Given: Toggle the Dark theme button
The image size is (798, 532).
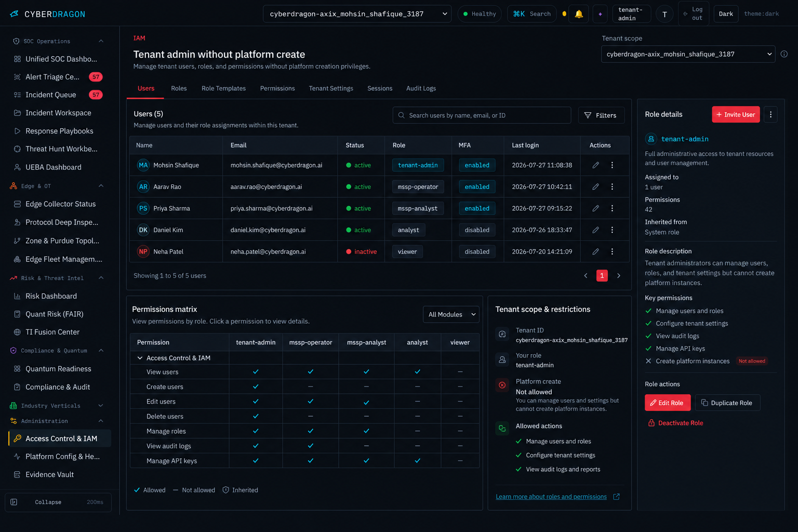Looking at the screenshot, I should [726, 14].
